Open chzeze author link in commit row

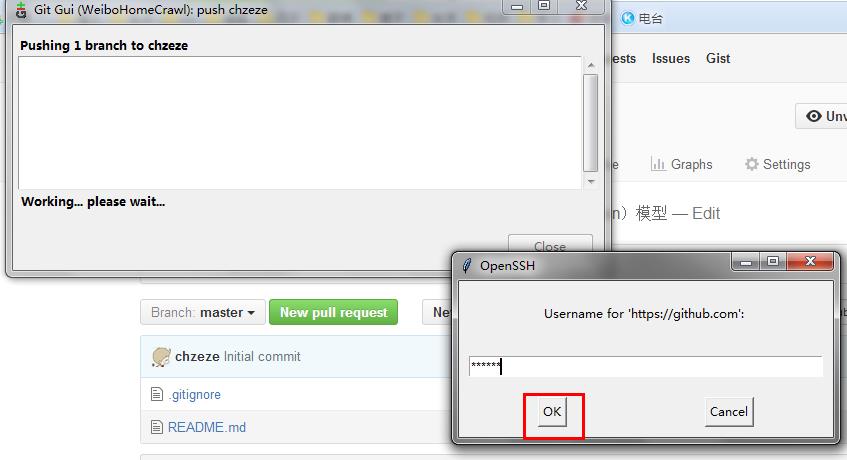pyautogui.click(x=197, y=356)
